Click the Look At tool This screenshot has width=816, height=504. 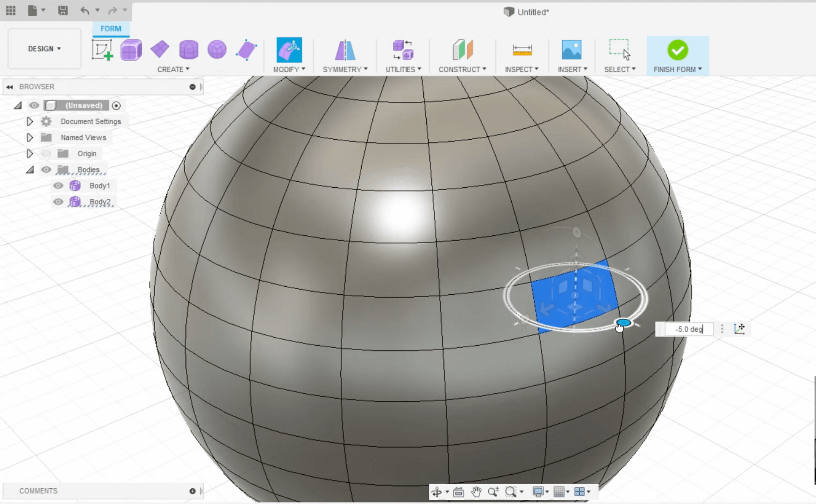(x=459, y=492)
